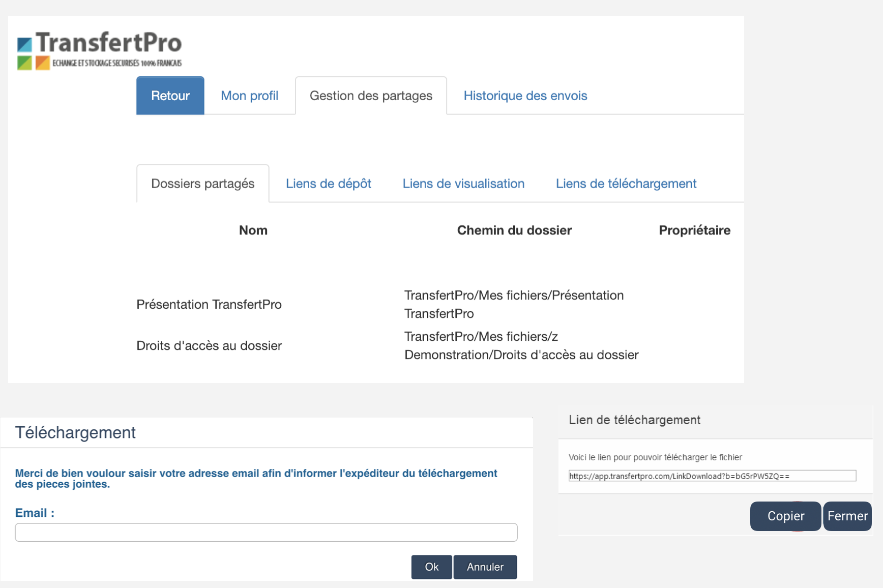This screenshot has height=588, width=883.
Task: Open the Mon profil tab
Action: 249,96
